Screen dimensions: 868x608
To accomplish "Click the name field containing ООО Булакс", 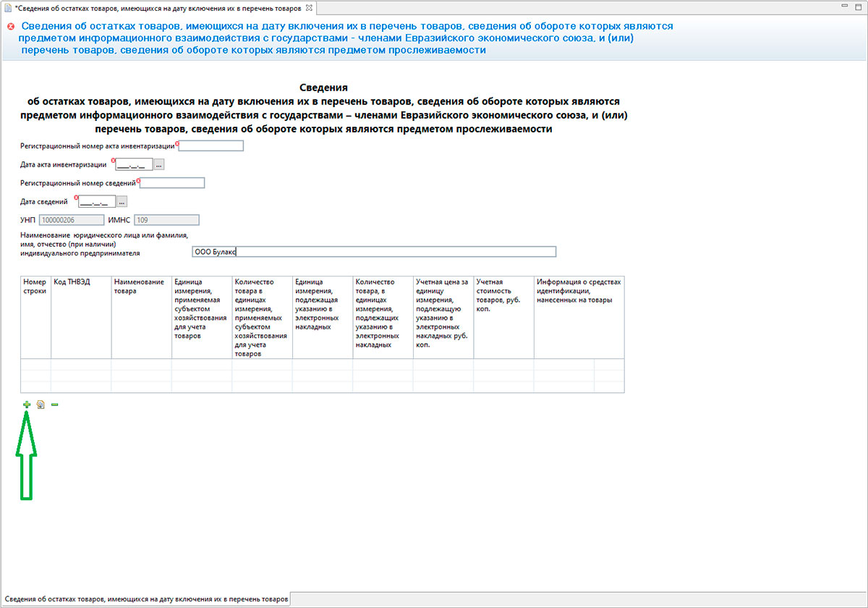I will click(374, 252).
